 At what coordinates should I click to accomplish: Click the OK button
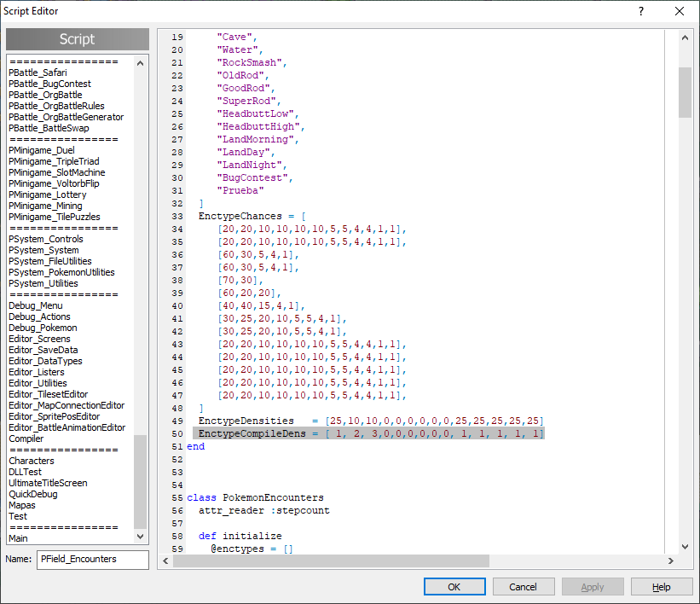pyautogui.click(x=454, y=587)
